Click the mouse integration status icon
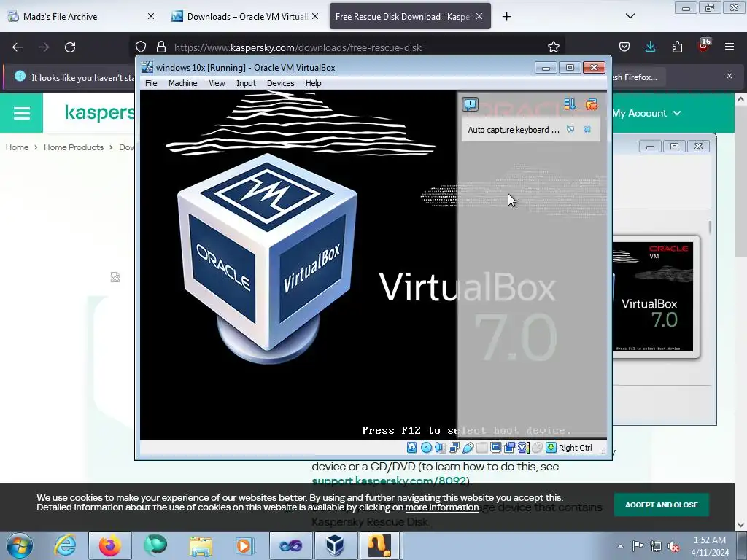 click(x=538, y=448)
